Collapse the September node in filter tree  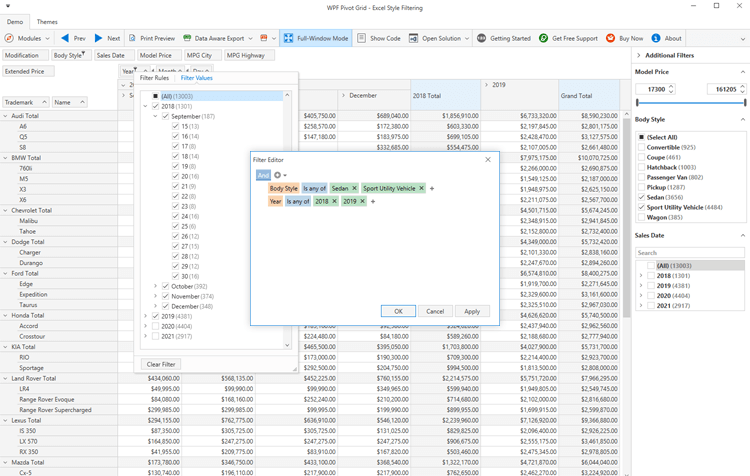click(x=156, y=117)
